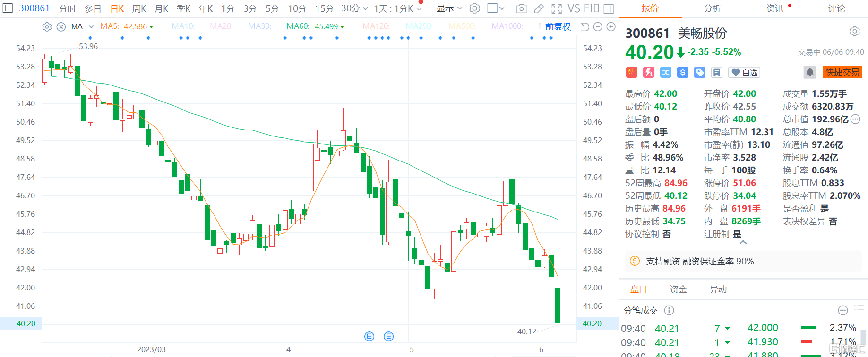The width and height of the screenshot is (868, 357).
Task: Click the pink lightning level-1 icon
Action: pos(649,72)
